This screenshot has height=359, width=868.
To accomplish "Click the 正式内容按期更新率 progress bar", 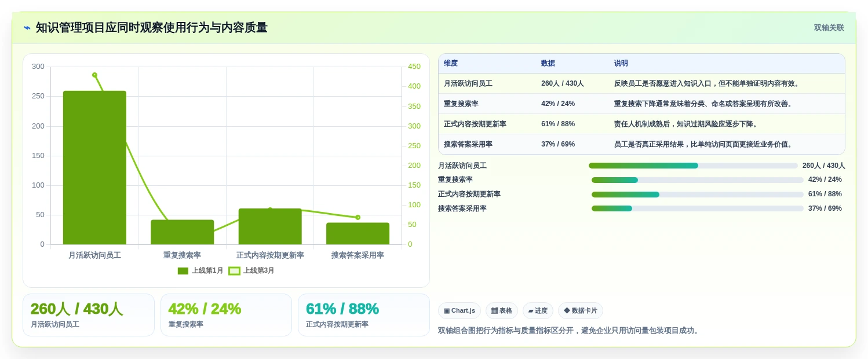I will tap(698, 195).
